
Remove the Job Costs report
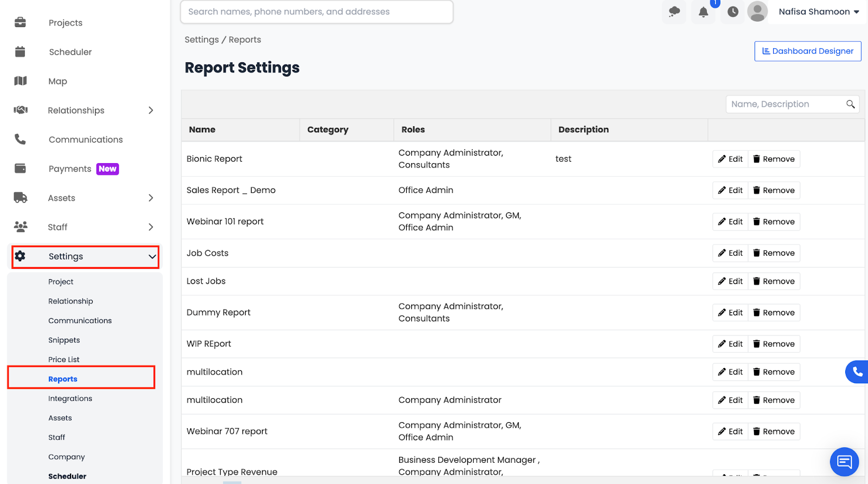click(774, 253)
